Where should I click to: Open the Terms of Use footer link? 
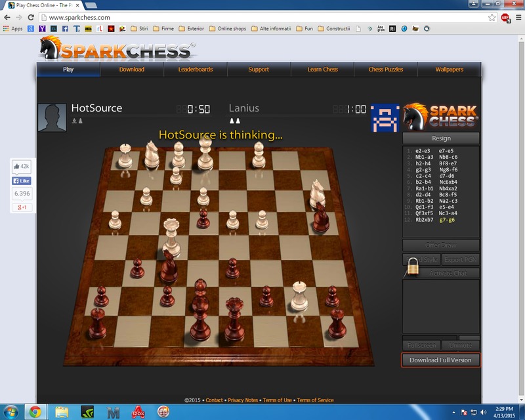click(x=277, y=400)
